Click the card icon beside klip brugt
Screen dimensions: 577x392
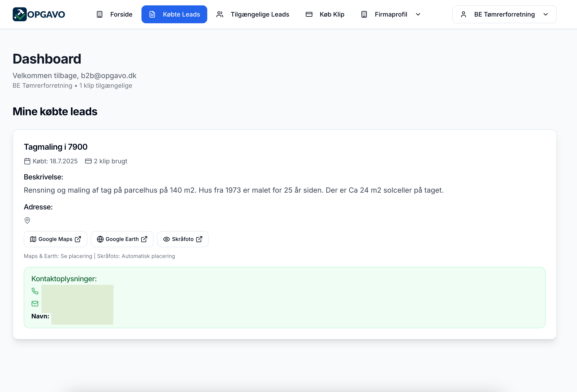(x=88, y=161)
